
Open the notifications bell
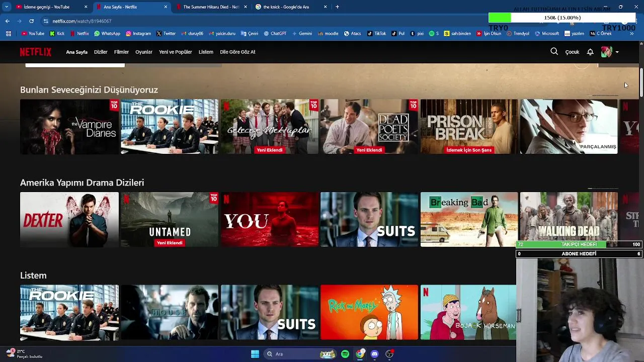click(590, 52)
